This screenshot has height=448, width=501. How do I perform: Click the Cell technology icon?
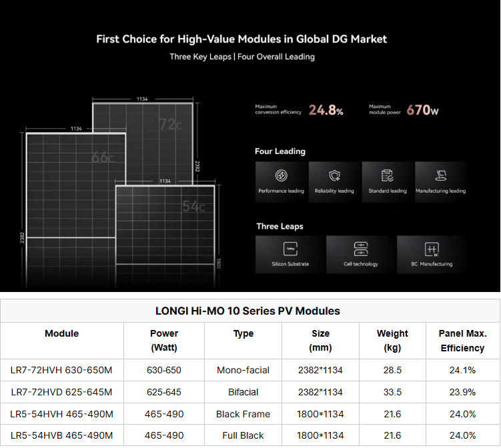click(x=361, y=249)
